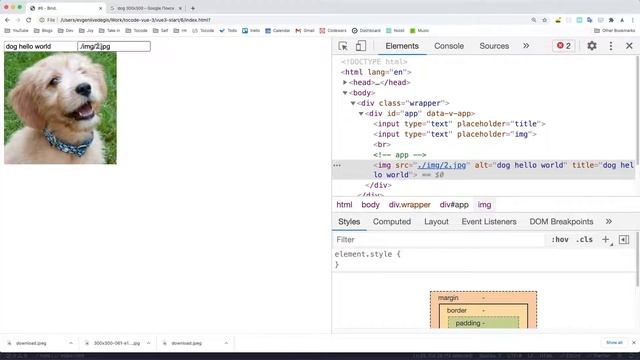Close the downloads bar
The width and height of the screenshot is (640, 360).
pos(633,343)
